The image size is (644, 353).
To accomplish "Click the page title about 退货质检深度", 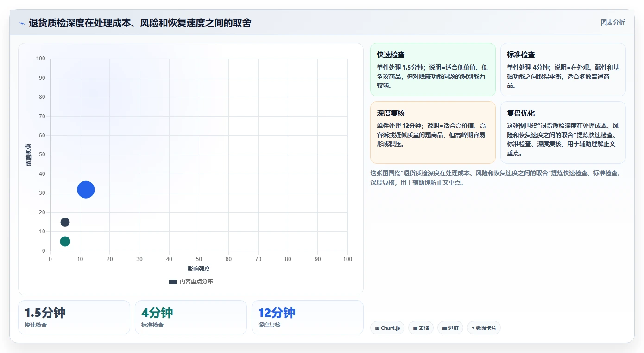I will click(x=140, y=23).
